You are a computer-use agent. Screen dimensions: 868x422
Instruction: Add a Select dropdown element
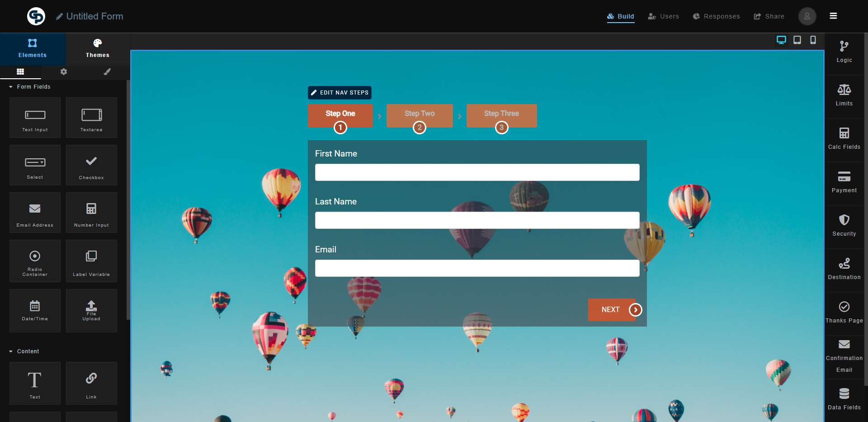[35, 165]
